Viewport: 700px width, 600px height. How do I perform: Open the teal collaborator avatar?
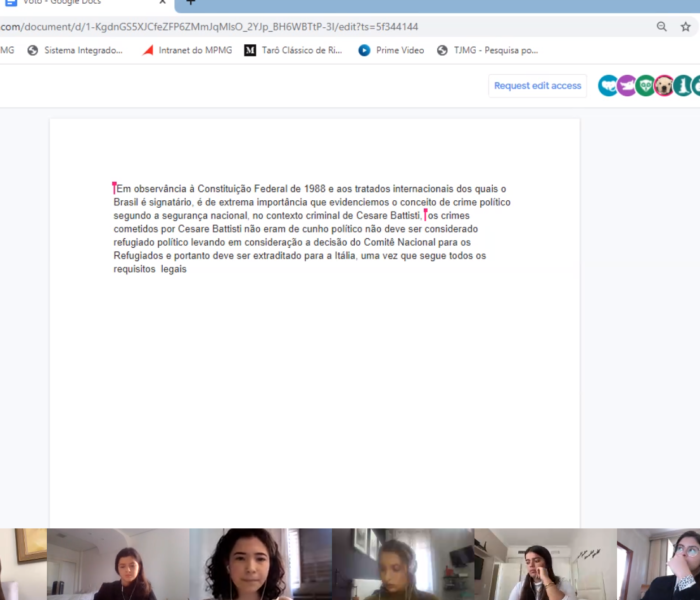click(682, 86)
